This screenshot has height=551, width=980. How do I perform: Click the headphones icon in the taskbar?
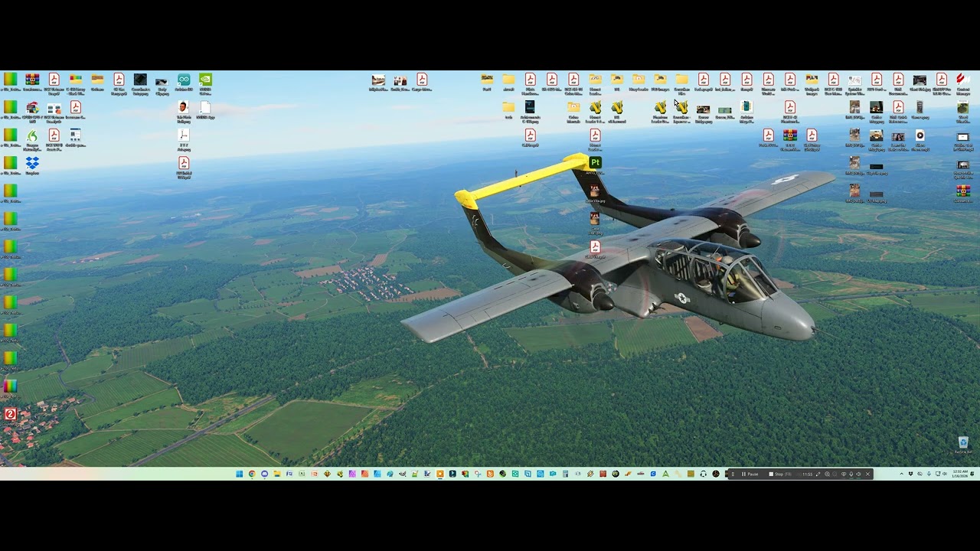(x=703, y=474)
